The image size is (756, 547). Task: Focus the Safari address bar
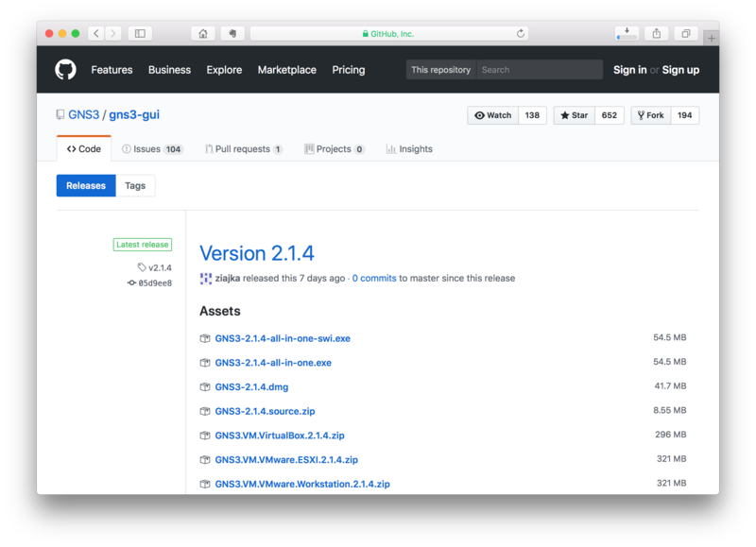pyautogui.click(x=388, y=33)
